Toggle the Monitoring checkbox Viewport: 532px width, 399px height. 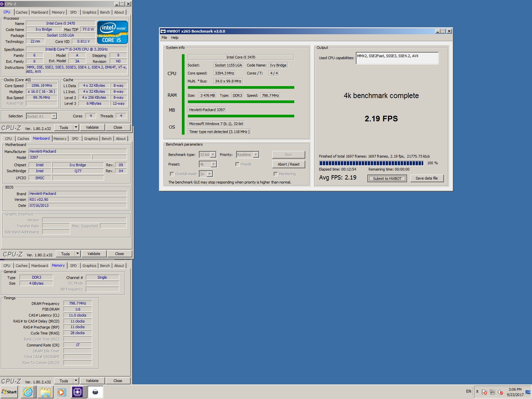tap(276, 174)
